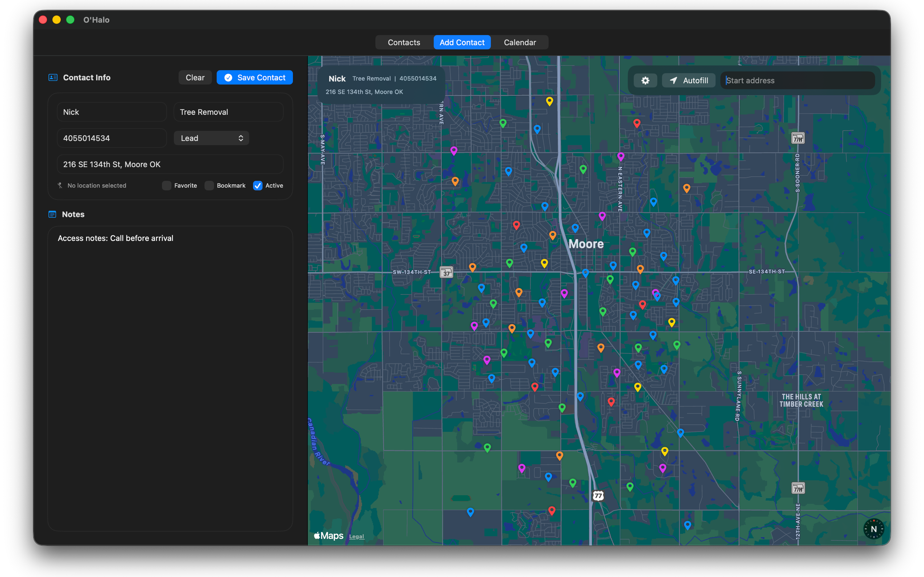Click the Clear button
Screen dimensions: 924x577
tap(195, 78)
